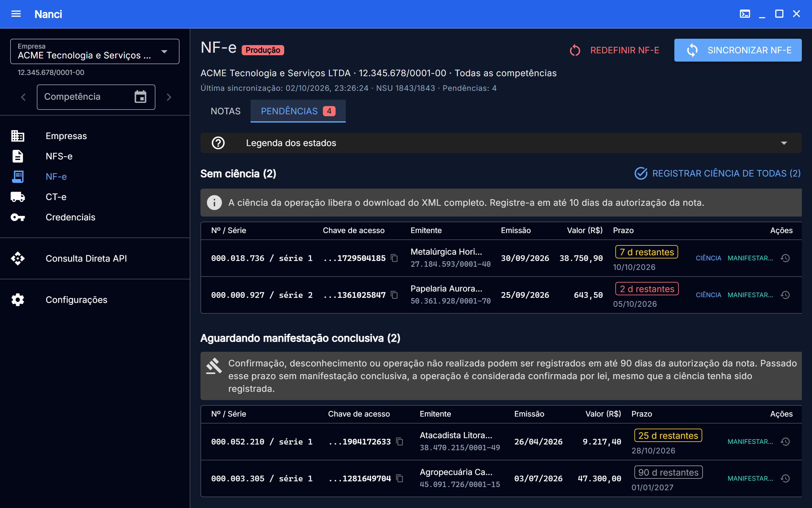The image size is (812, 508).
Task: View history for note 000.003.305
Action: [785, 478]
